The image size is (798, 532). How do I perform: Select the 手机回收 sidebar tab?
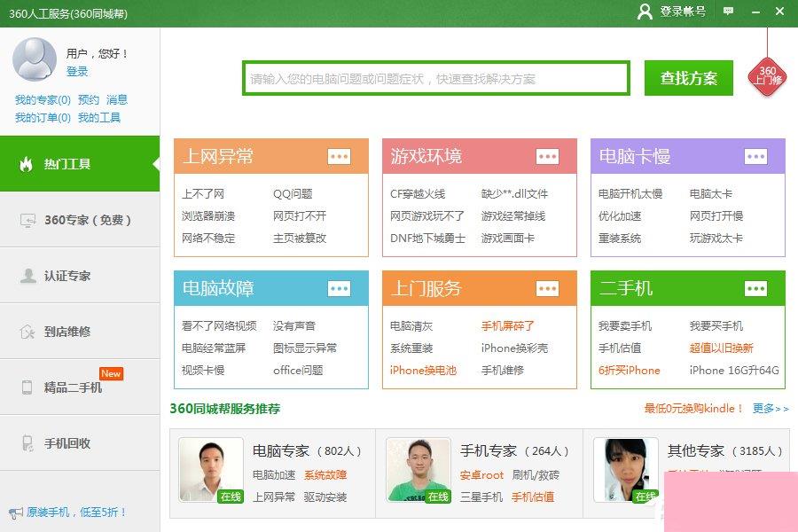[80, 443]
